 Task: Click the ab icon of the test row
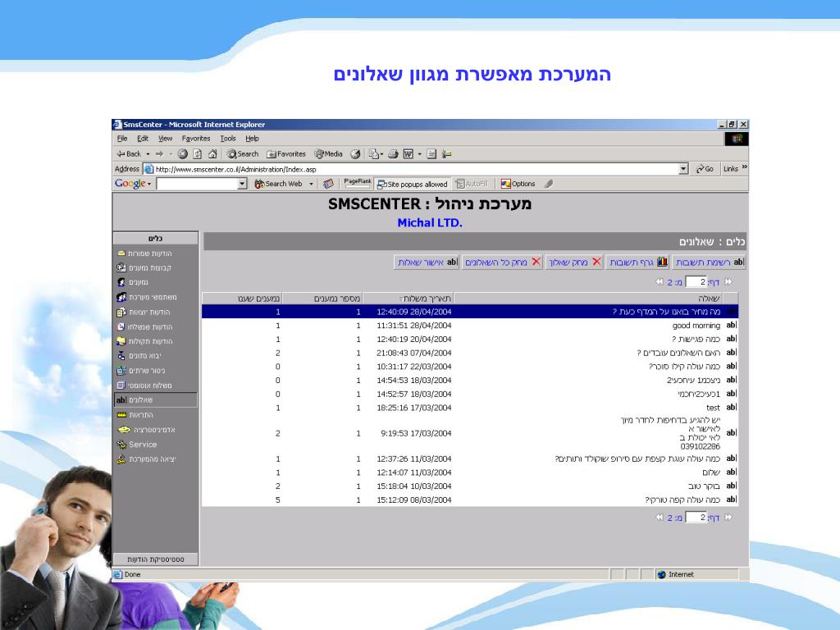click(731, 407)
